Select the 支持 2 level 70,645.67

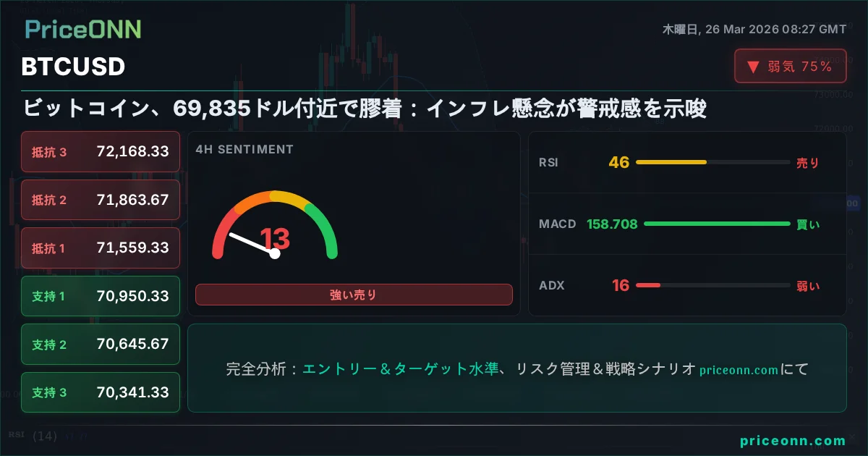101,345
